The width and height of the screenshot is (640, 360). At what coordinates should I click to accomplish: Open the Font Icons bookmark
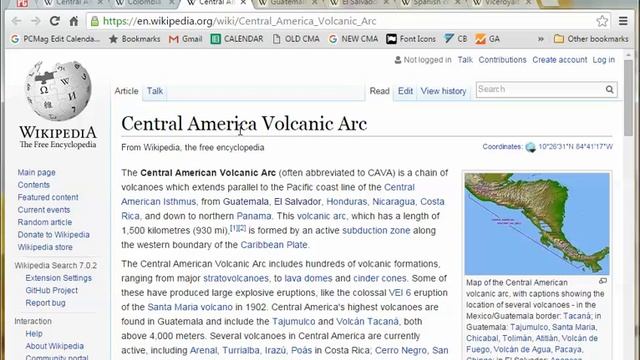[x=411, y=39]
